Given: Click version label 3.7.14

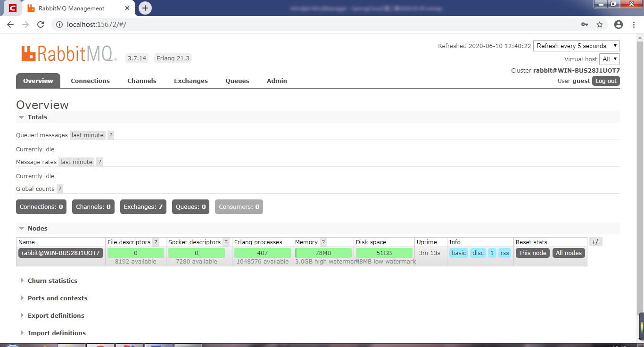Looking at the screenshot, I should [x=137, y=58].
